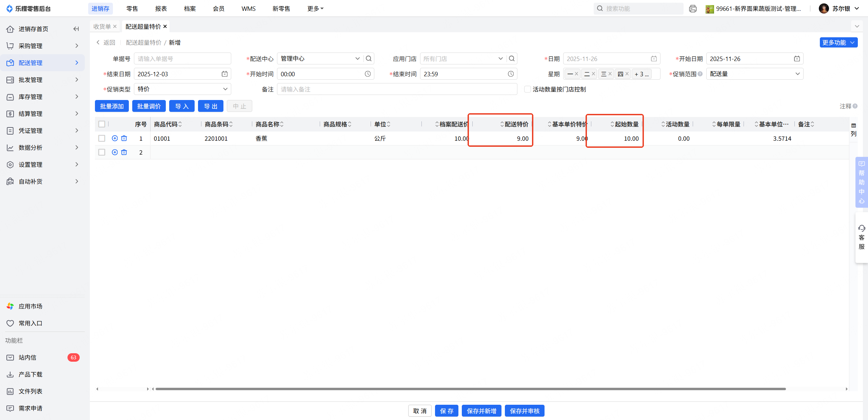Click the search icon beside 配送中心 field
Image resolution: width=868 pixels, height=420 pixels.
point(369,59)
